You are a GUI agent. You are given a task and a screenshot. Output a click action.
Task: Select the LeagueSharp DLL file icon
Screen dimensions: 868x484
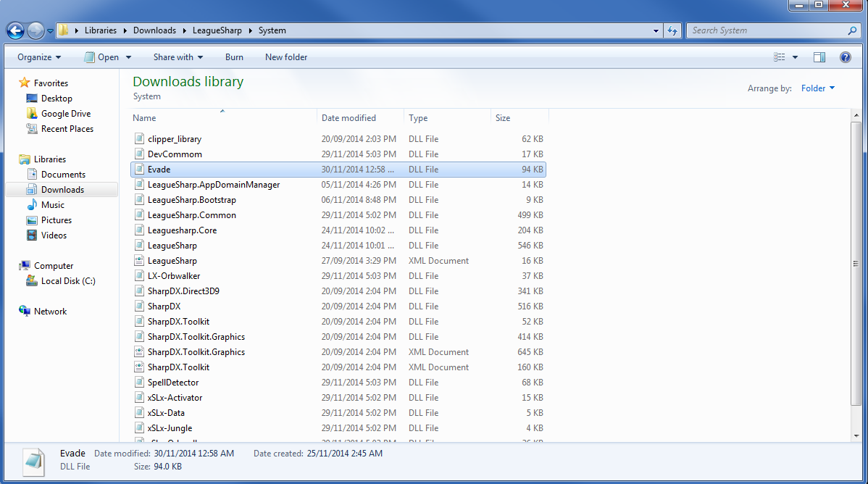pos(140,246)
